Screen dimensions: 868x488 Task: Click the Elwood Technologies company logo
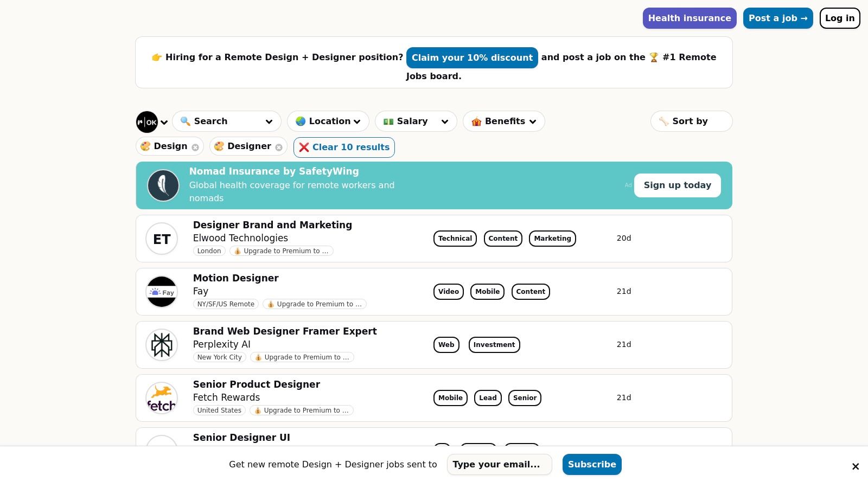pos(162,239)
